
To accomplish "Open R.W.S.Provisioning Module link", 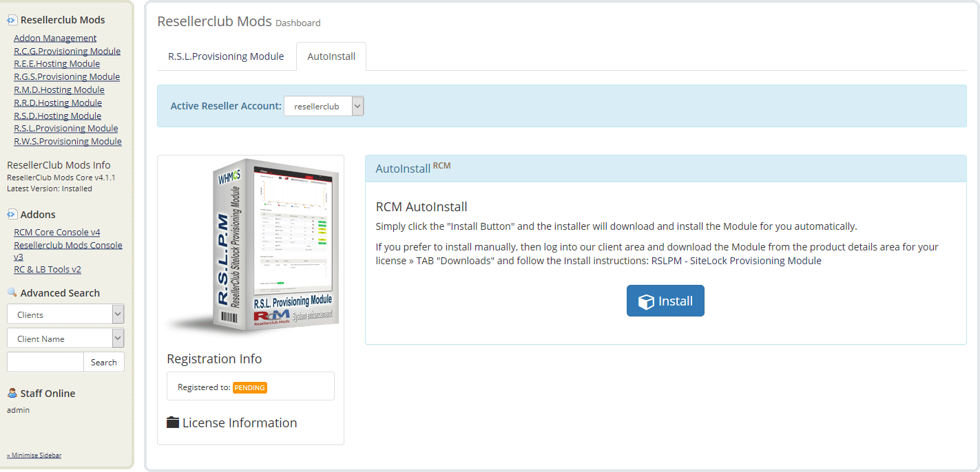I will 67,141.
